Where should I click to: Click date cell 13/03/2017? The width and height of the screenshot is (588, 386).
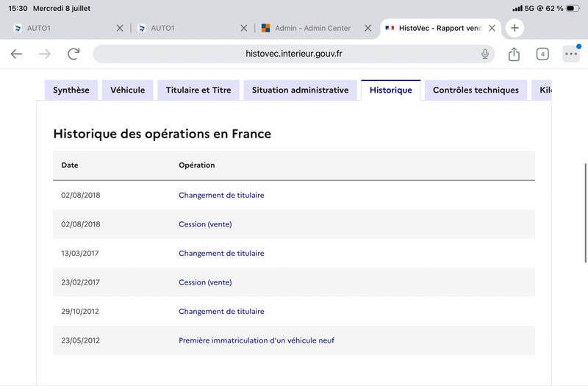80,253
